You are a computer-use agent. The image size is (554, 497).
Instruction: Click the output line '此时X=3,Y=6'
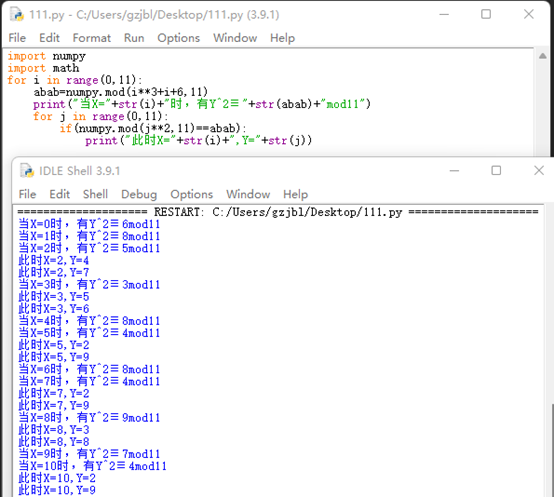point(54,309)
